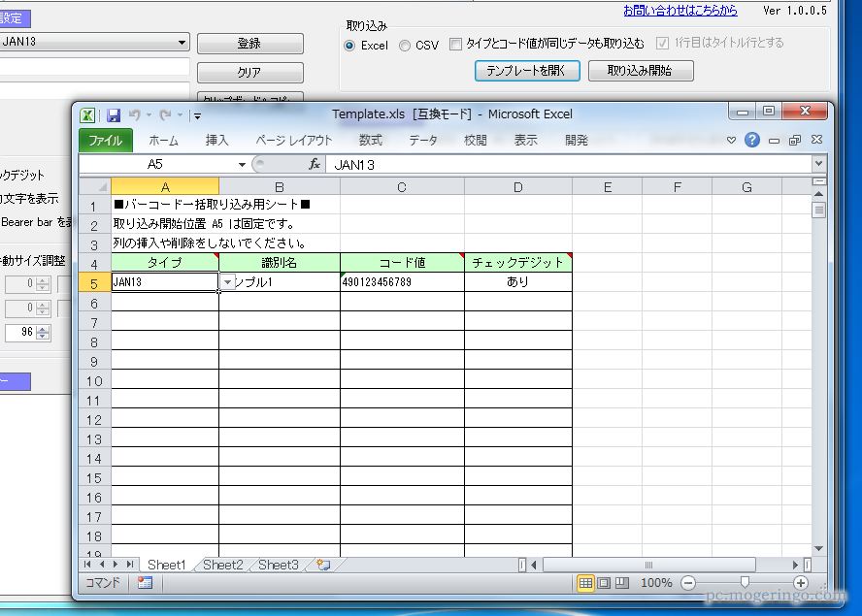Open the JAN13 barcode type dropdown
This screenshot has width=862, height=616.
(182, 42)
